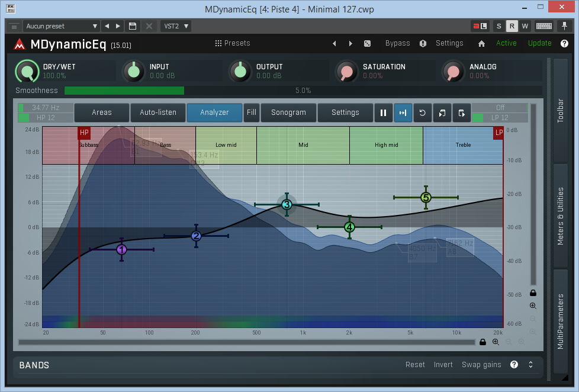Viewport: 579px width, 392px height.
Task: Open the help question mark in header
Action: pos(564,44)
